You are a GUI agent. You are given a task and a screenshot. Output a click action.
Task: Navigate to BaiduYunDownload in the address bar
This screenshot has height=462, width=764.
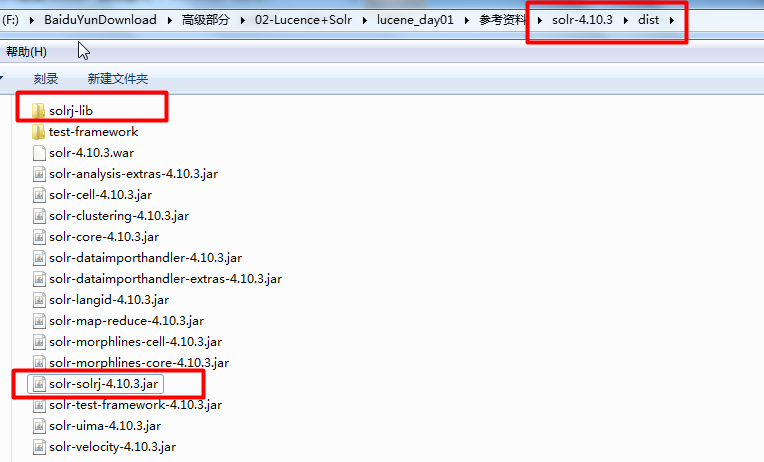coord(100,20)
